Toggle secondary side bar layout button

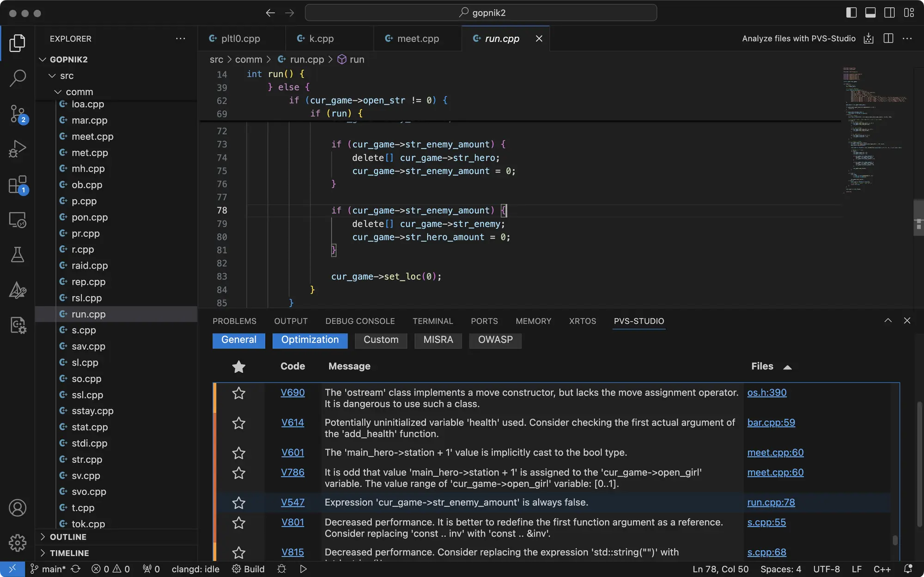coord(889,12)
